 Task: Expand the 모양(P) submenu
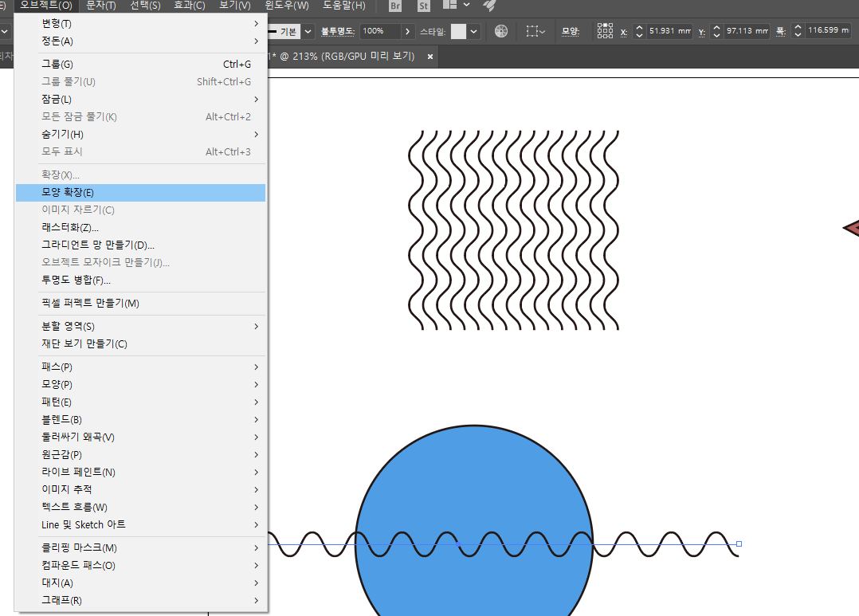141,384
